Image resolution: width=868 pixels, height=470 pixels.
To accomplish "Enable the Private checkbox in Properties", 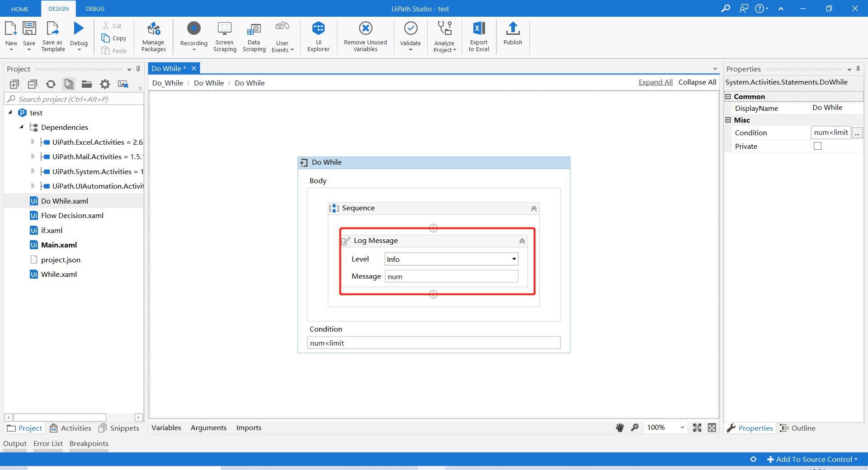I will click(x=817, y=146).
